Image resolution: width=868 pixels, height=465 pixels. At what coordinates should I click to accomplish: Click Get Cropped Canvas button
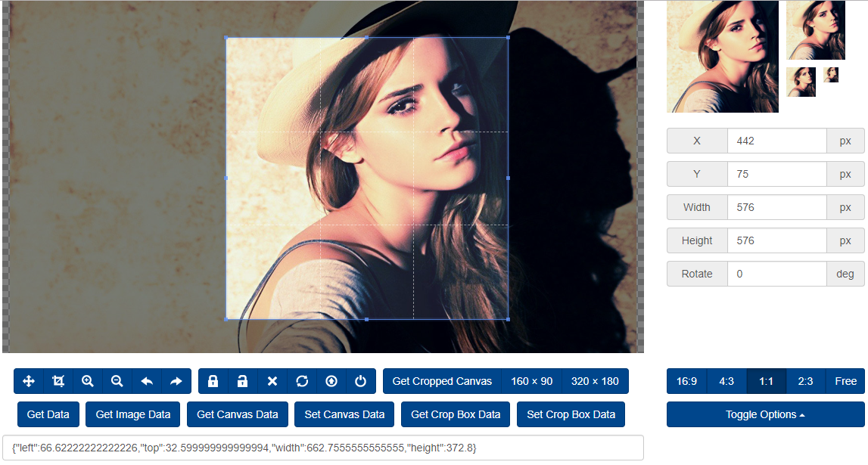point(442,381)
